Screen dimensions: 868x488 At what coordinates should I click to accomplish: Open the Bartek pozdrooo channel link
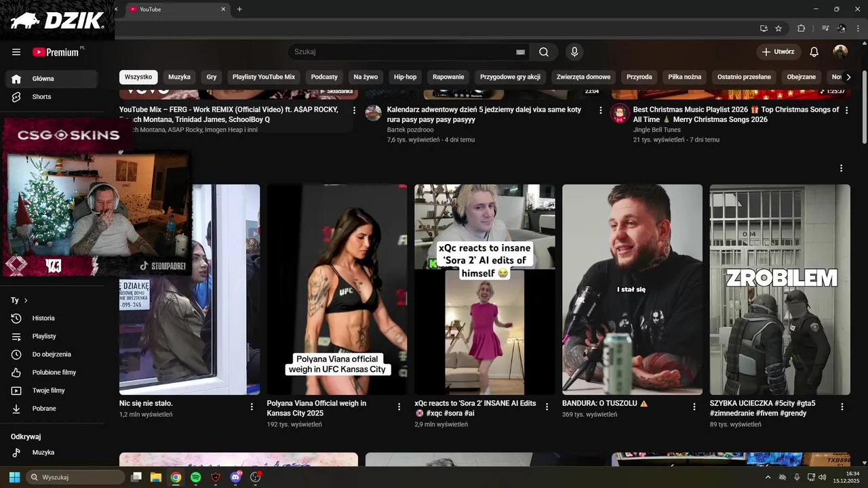click(410, 129)
